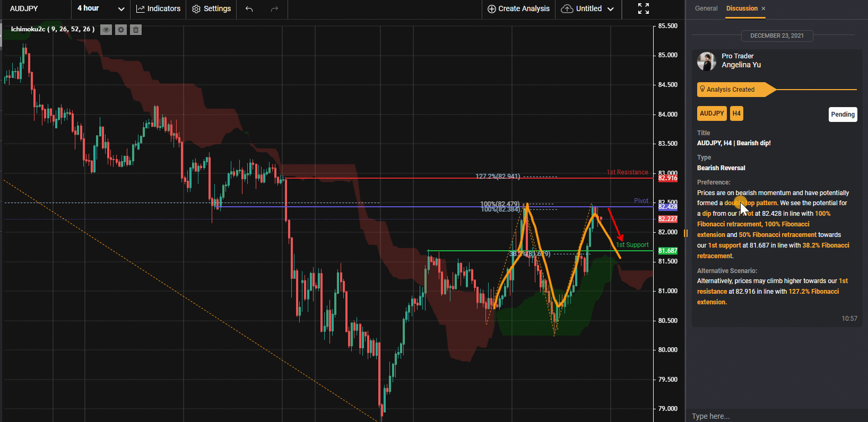
Task: Click Create Analysis button
Action: pos(518,8)
